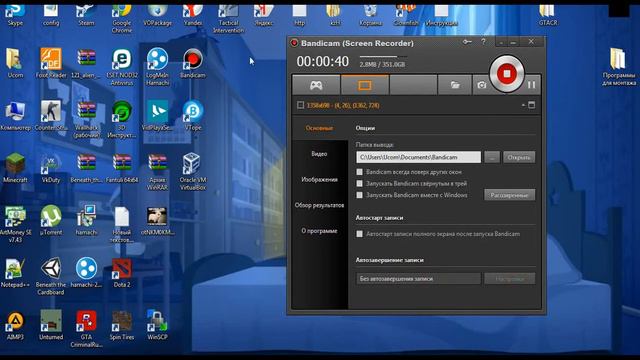
Task: Toggle the checkbox beside the capture area size
Action: (x=301, y=105)
